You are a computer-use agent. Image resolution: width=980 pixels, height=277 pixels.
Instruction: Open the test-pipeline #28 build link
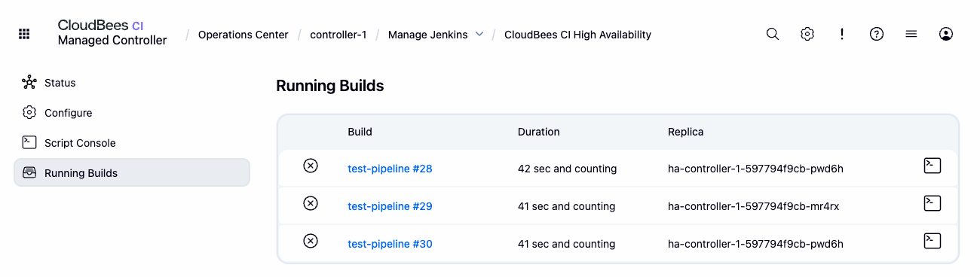(390, 169)
